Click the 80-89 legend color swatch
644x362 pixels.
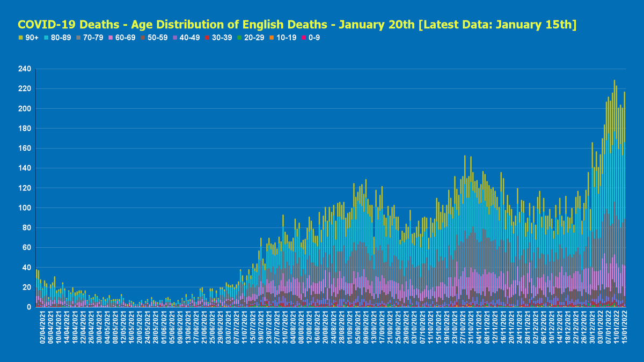[x=47, y=38]
